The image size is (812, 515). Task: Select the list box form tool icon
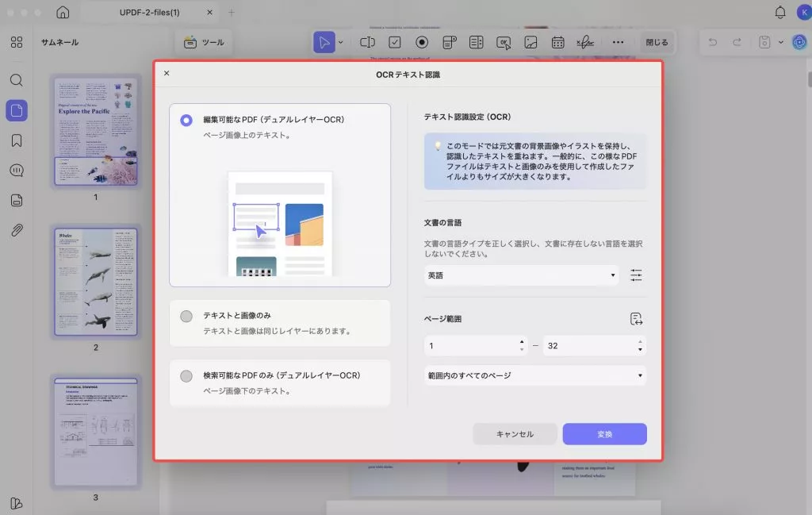pos(476,42)
